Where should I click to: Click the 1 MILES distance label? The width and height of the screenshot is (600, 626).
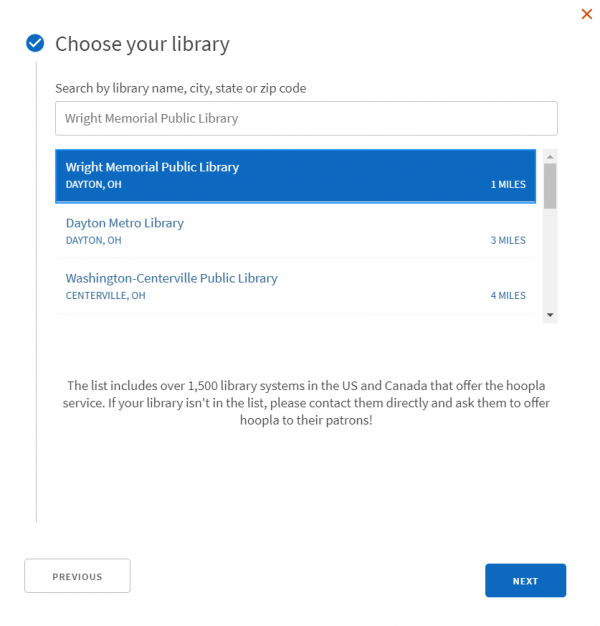(x=508, y=184)
